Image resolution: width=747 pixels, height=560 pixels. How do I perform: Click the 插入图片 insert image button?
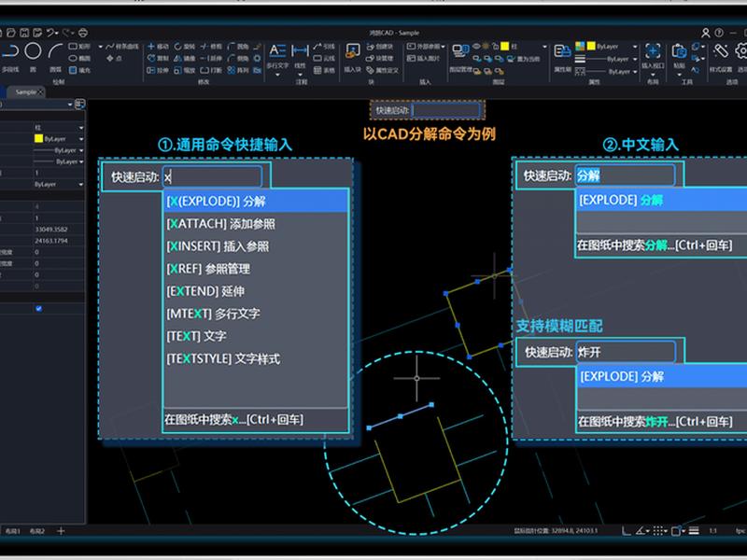click(424, 58)
